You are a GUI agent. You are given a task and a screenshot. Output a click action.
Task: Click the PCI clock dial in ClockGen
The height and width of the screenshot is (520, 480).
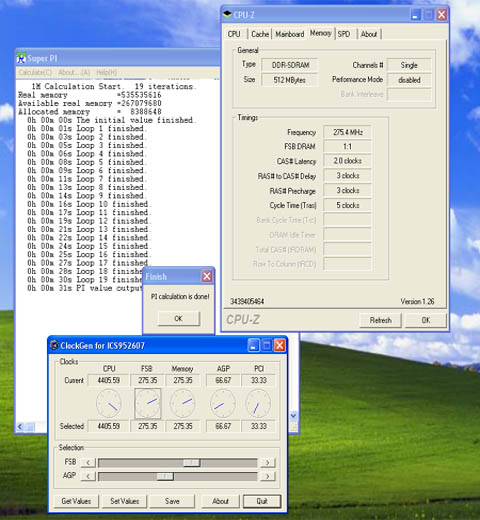coord(258,403)
